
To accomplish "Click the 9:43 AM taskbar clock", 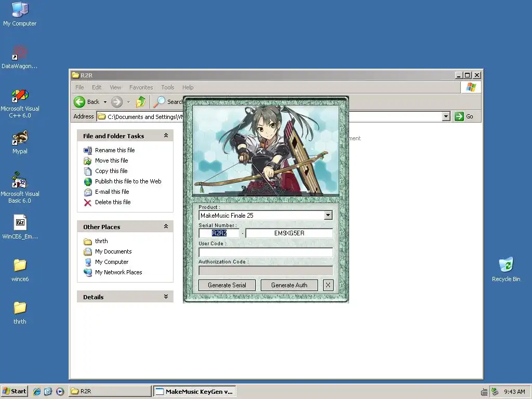I will [x=514, y=392].
